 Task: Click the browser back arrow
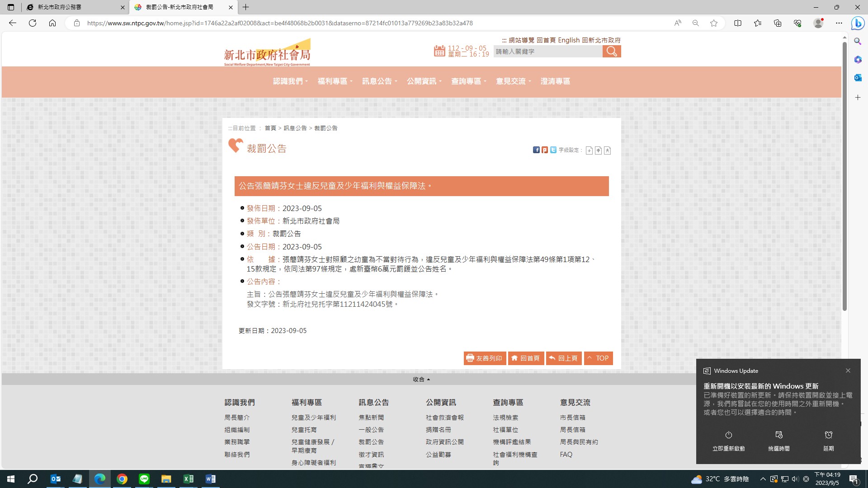coord(13,23)
